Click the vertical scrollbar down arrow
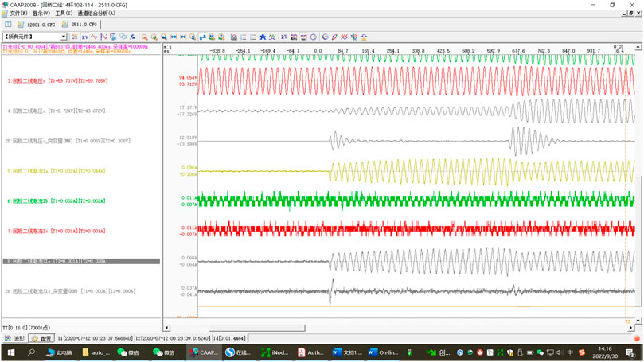This screenshot has width=644, height=362. [638, 321]
